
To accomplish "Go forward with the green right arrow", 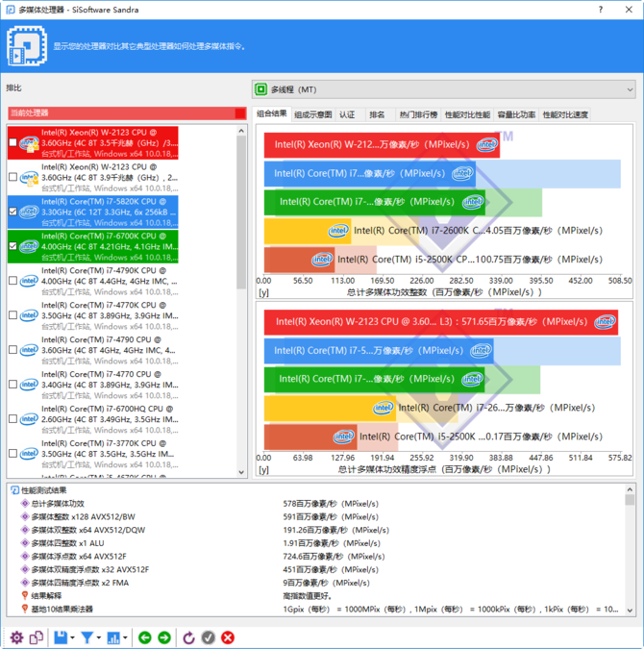I will (x=164, y=637).
